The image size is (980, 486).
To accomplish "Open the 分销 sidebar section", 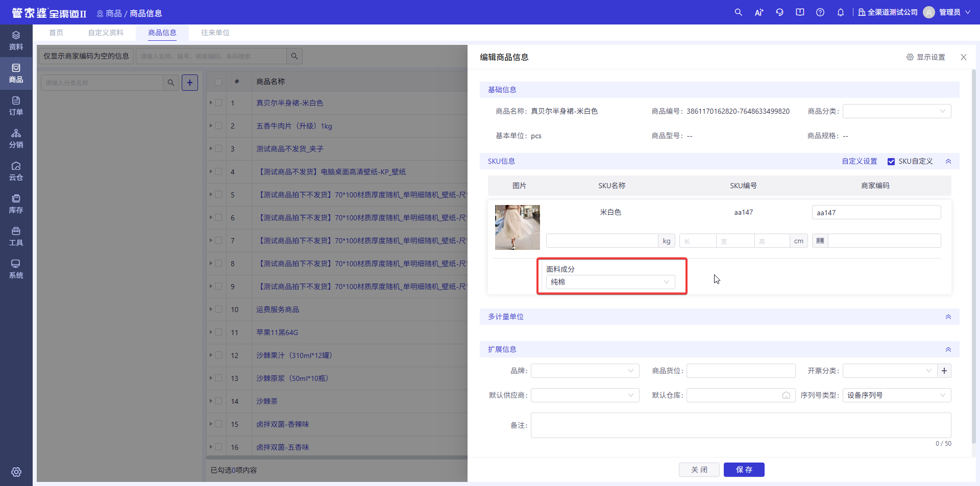I will point(16,139).
